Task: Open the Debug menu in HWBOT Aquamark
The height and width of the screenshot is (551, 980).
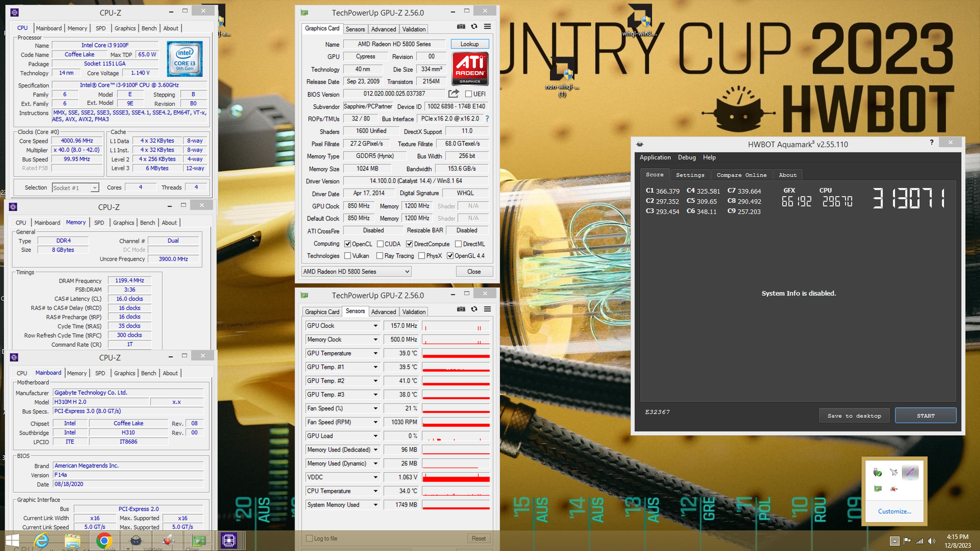Action: click(x=687, y=157)
